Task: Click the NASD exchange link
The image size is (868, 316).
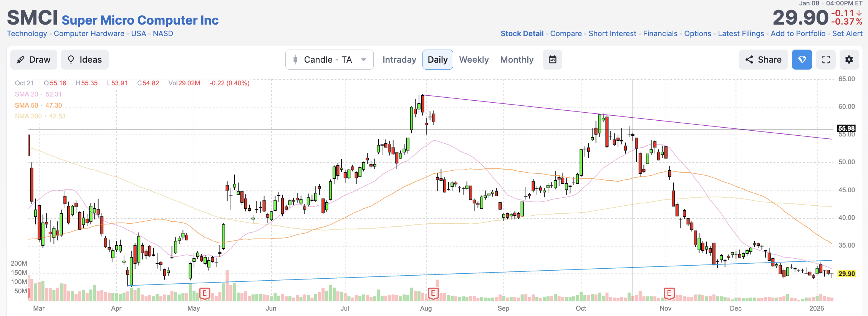Action: tap(163, 33)
